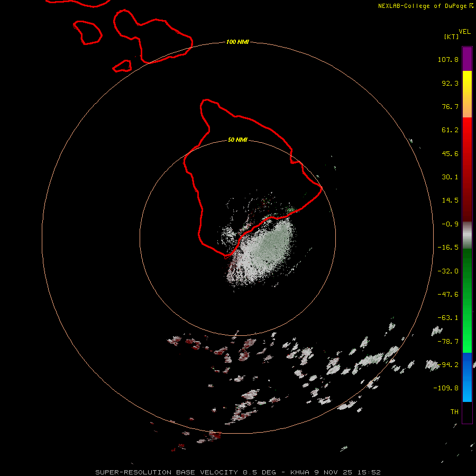Select the 76.7 scale value

click(x=450, y=106)
